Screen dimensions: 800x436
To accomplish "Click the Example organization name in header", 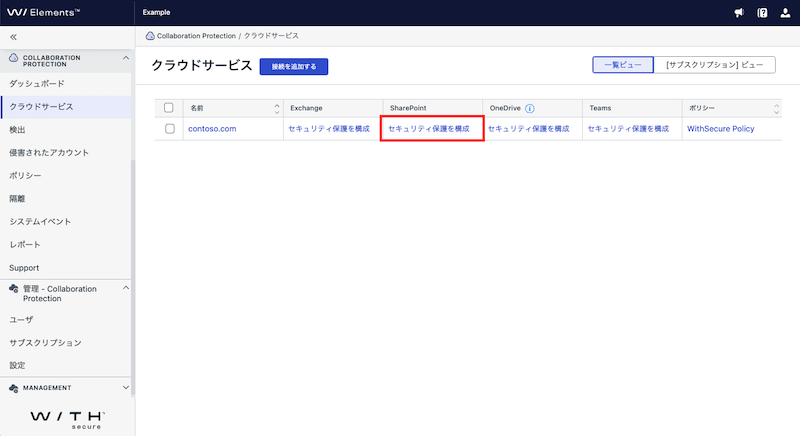I will [157, 12].
